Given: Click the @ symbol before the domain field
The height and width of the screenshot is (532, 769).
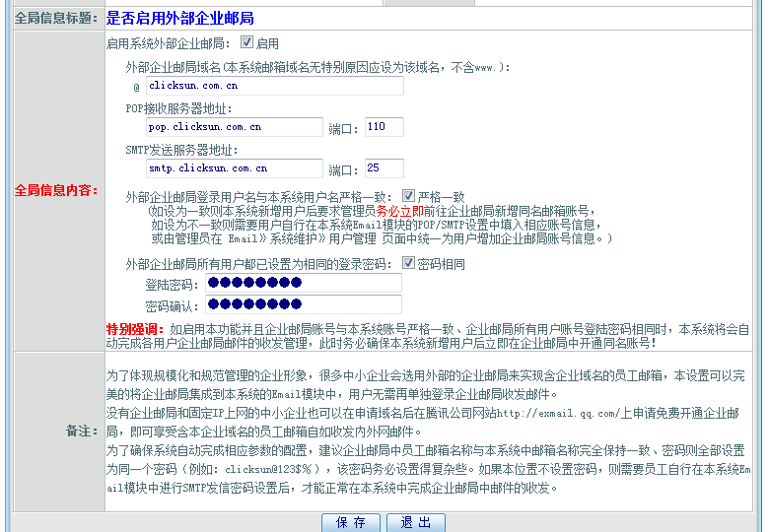Looking at the screenshot, I should coord(137,87).
